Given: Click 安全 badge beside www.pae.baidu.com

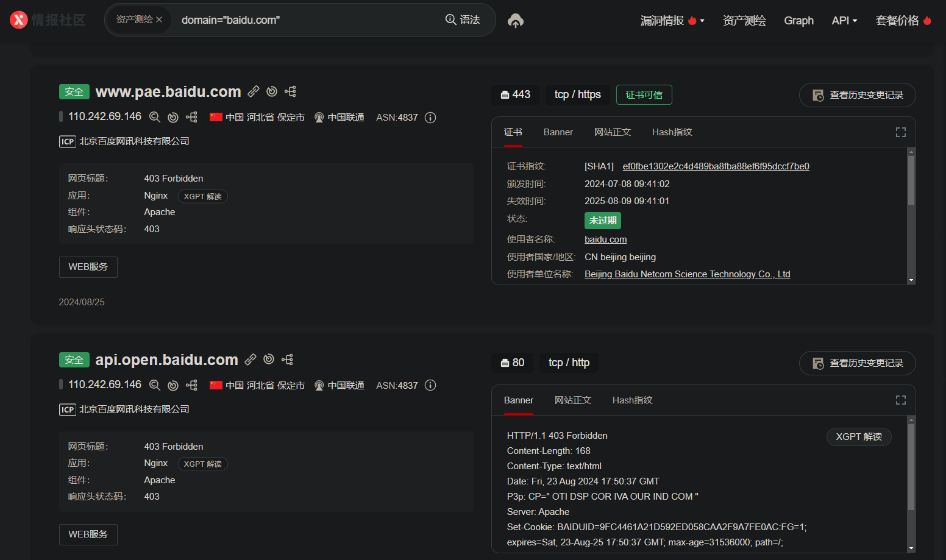Looking at the screenshot, I should pyautogui.click(x=74, y=92).
